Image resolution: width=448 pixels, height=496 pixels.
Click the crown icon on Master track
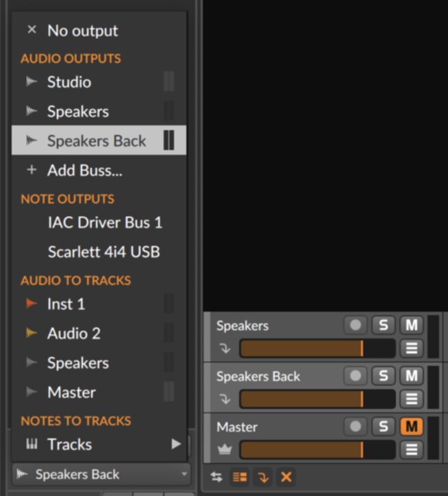[x=225, y=449]
